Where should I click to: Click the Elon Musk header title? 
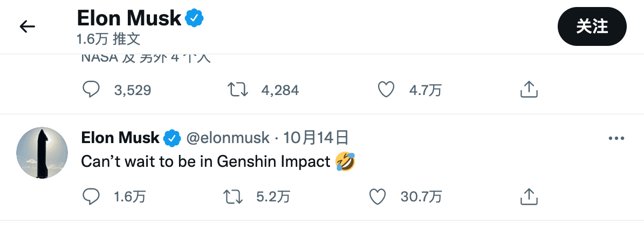point(129,19)
